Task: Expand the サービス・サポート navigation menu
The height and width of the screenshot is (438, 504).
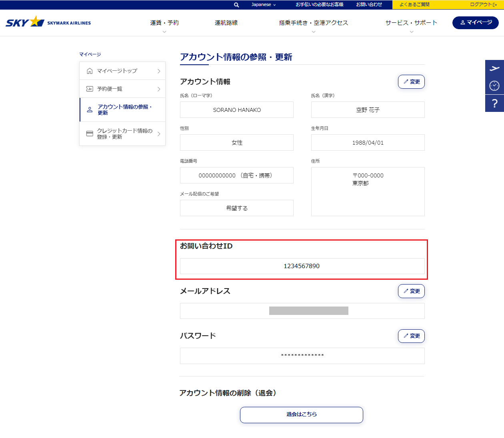Action: [411, 23]
